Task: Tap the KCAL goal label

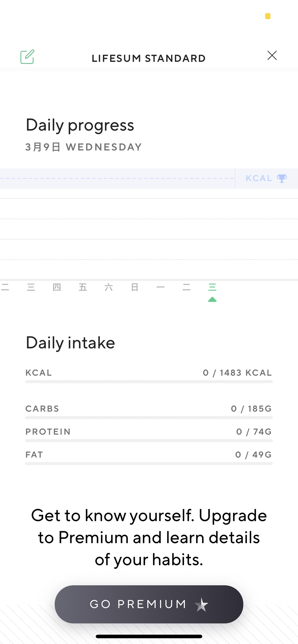Action: click(259, 178)
